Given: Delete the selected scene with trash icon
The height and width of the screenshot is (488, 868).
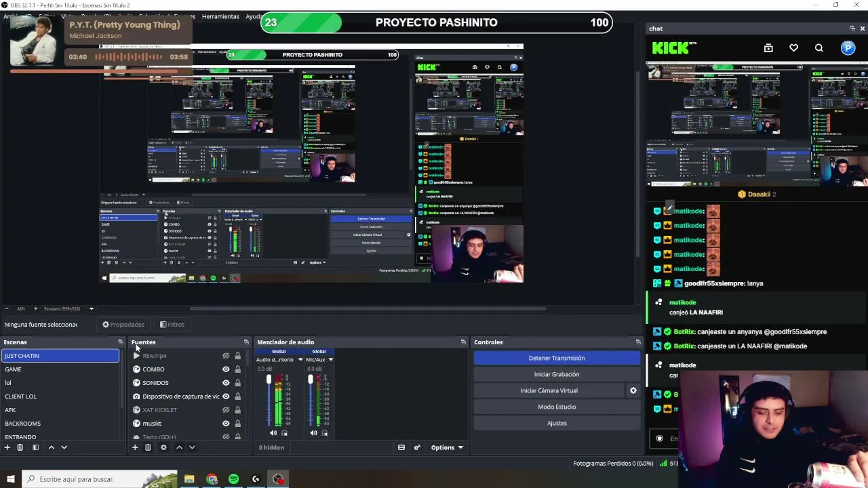Looking at the screenshot, I should coord(20,447).
